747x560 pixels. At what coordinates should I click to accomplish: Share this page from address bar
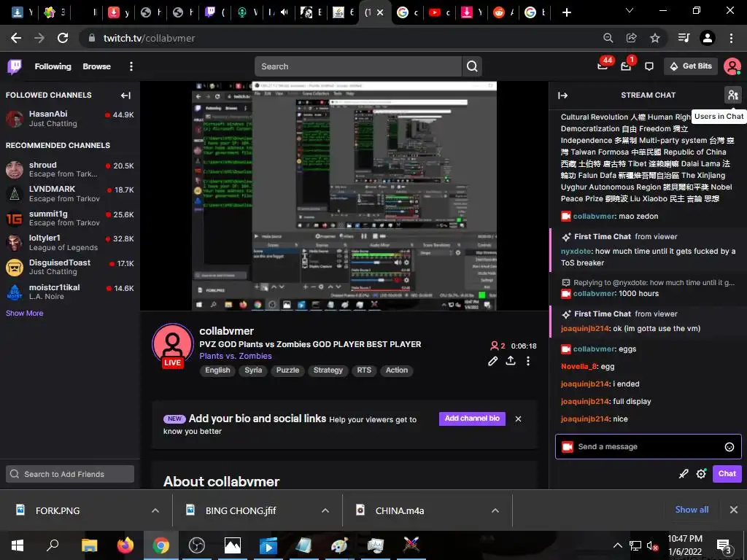(x=632, y=38)
